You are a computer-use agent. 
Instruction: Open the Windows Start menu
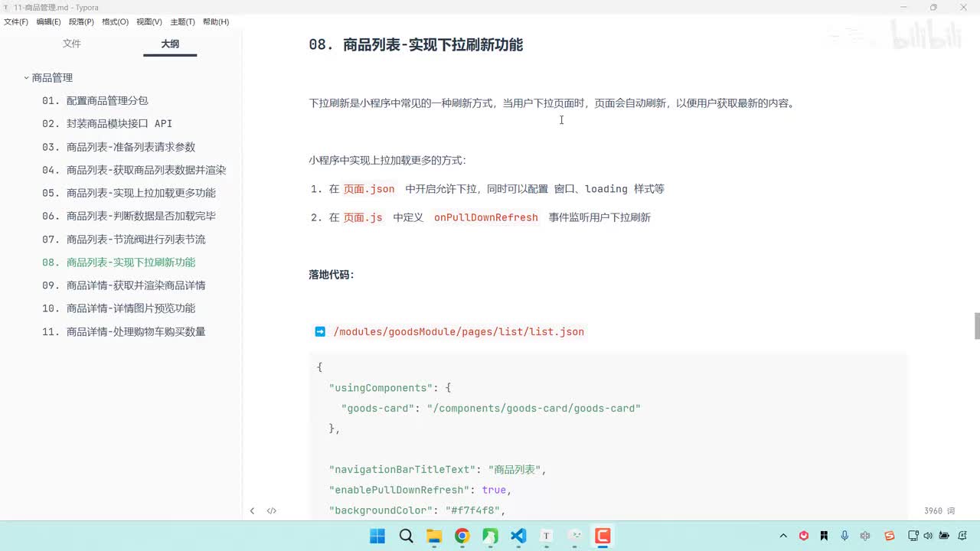click(x=377, y=536)
